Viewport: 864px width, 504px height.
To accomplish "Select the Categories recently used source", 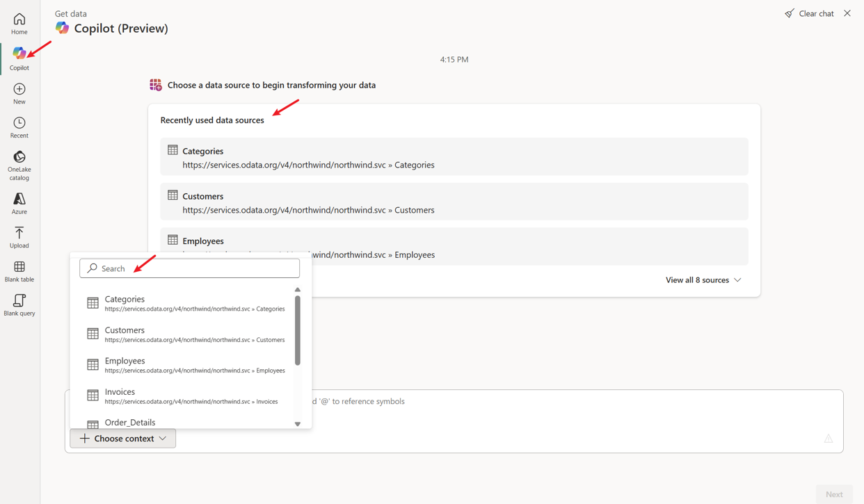I will click(x=454, y=156).
